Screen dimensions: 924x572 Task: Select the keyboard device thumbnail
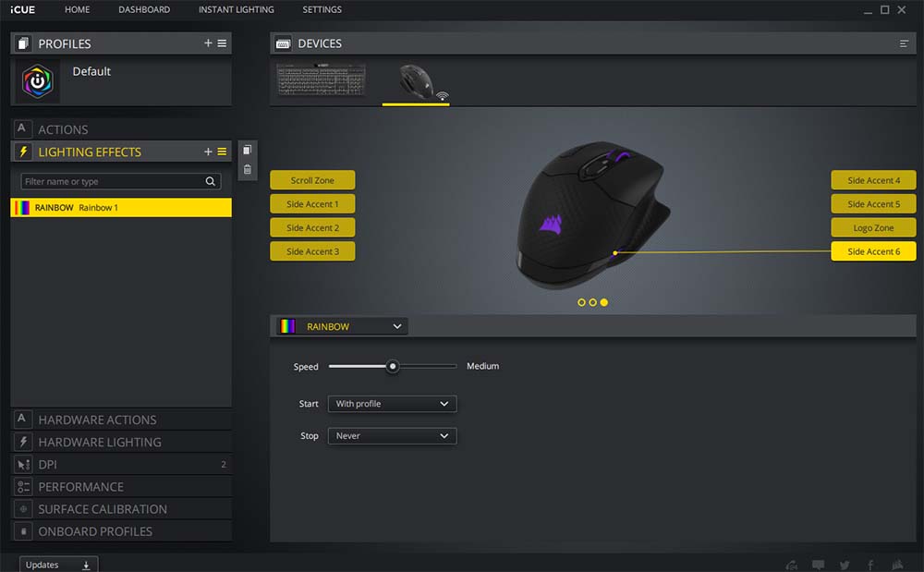pos(322,80)
